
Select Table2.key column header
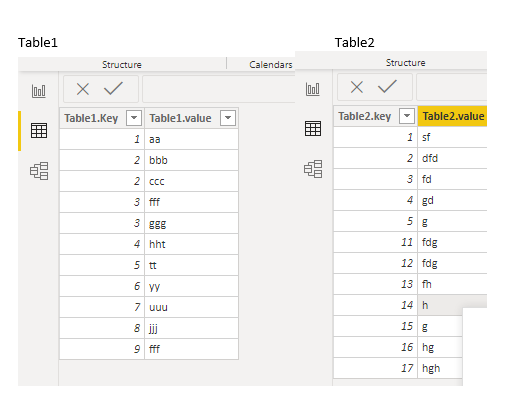[375, 116]
